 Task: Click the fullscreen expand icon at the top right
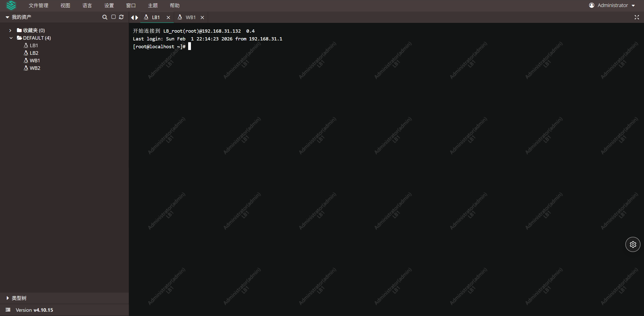(x=637, y=17)
